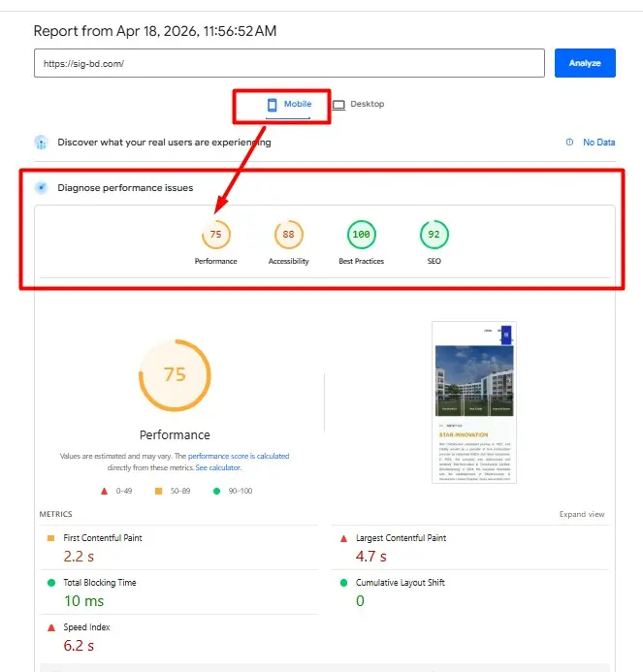643x672 pixels.
Task: Click the 2.2 s value
Action: 79,557
